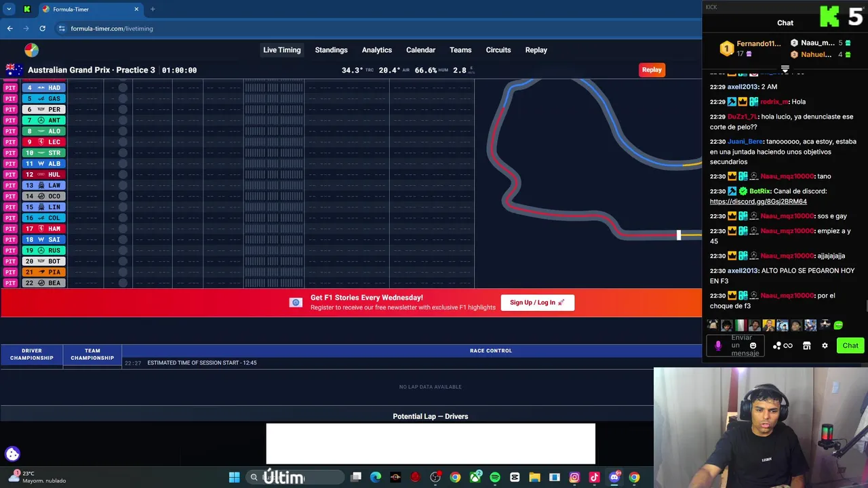Open Instagram from the taskbar
868x488 pixels.
pos(574,477)
